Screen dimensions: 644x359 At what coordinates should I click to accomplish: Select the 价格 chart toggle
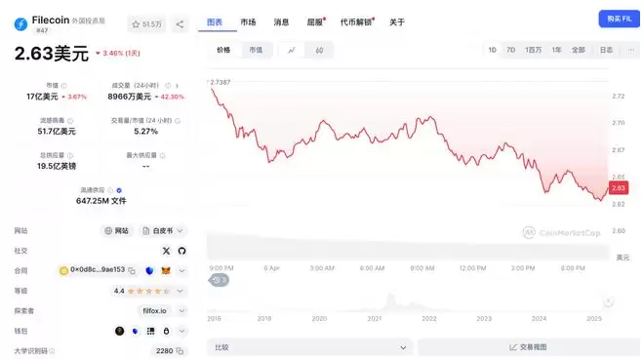pos(223,50)
